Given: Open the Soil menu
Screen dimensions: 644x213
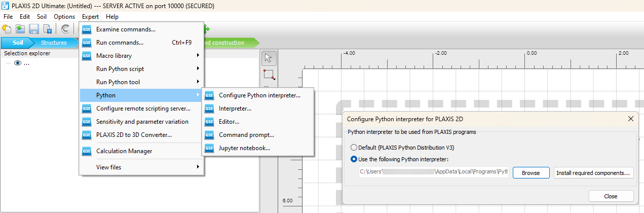Looking at the screenshot, I should (42, 17).
